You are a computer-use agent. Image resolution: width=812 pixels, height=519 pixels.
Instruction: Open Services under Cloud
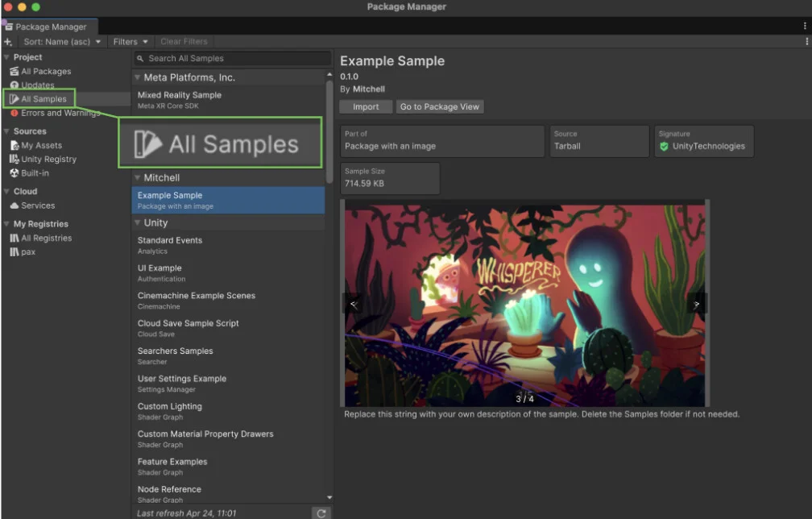click(38, 206)
